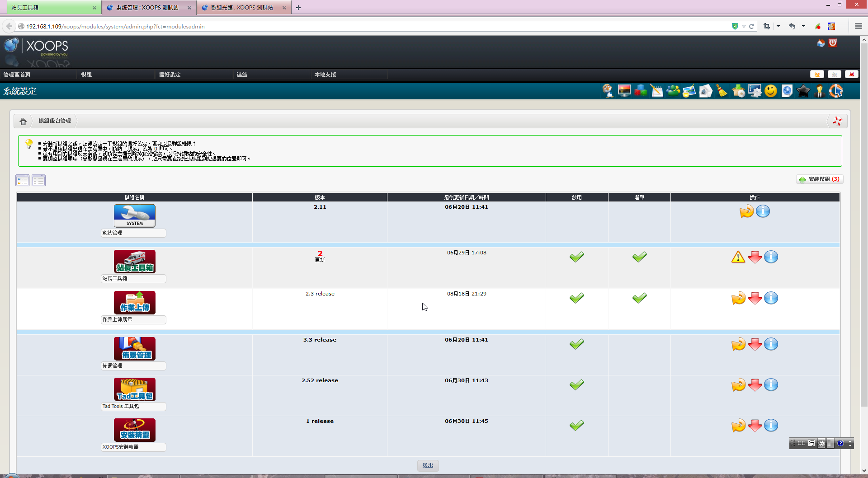
Task: Uninstall the 站長工具箱 module with red arrow
Action: pyautogui.click(x=755, y=257)
